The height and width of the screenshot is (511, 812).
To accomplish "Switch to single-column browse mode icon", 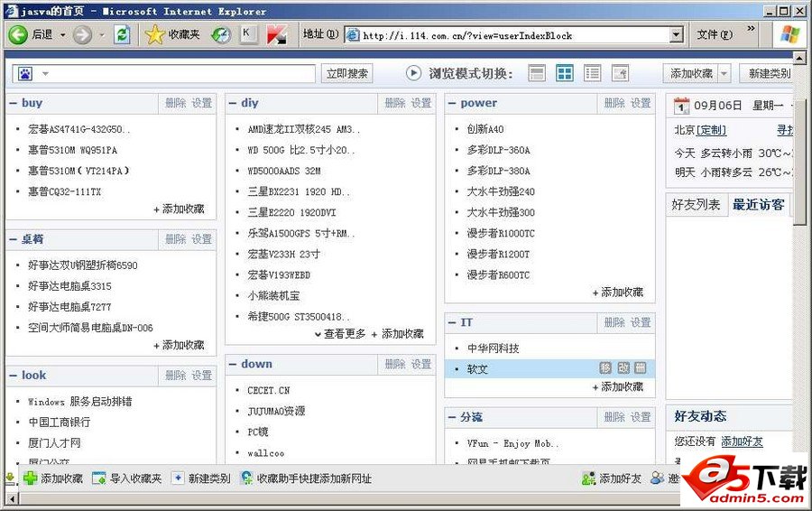I will 537,73.
